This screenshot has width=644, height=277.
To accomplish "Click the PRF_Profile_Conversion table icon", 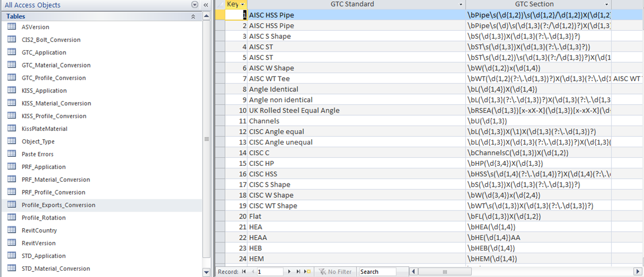I will (x=12, y=192).
